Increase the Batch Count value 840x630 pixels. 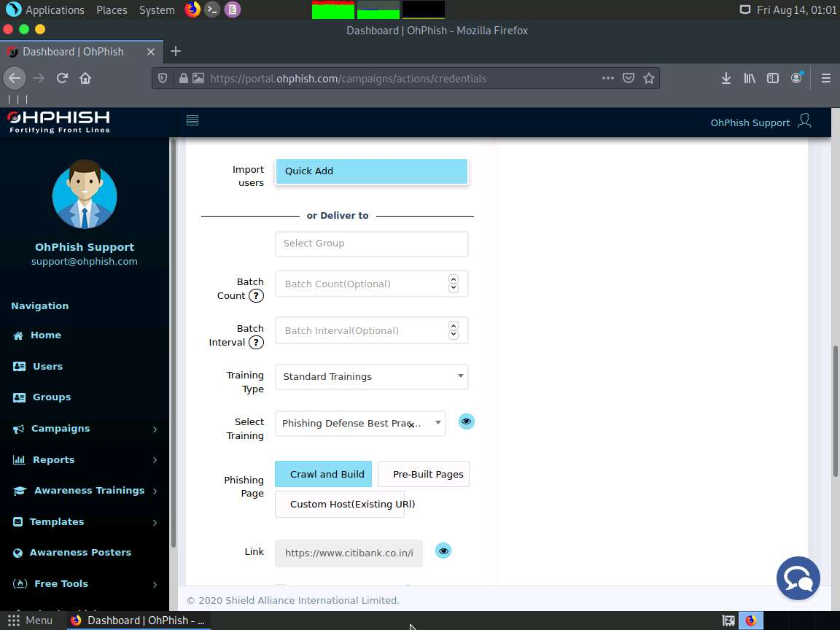coord(454,279)
